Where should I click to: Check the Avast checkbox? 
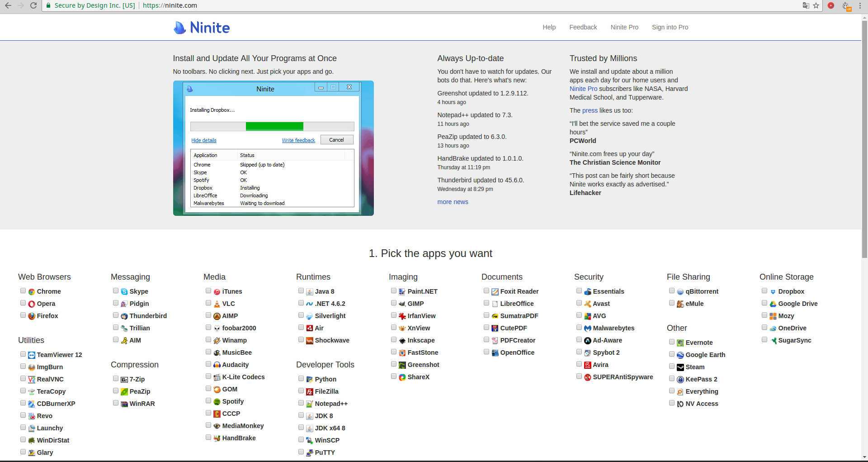pyautogui.click(x=579, y=303)
